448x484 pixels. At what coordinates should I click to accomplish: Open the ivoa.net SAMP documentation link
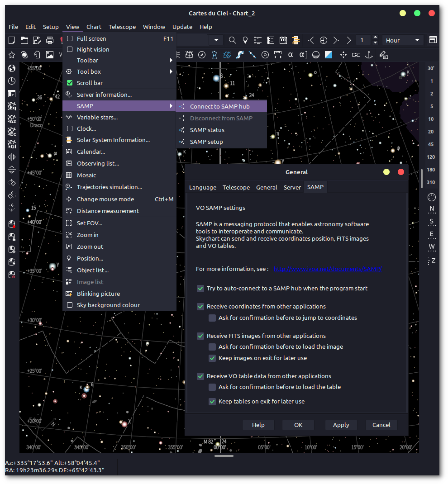click(x=328, y=269)
